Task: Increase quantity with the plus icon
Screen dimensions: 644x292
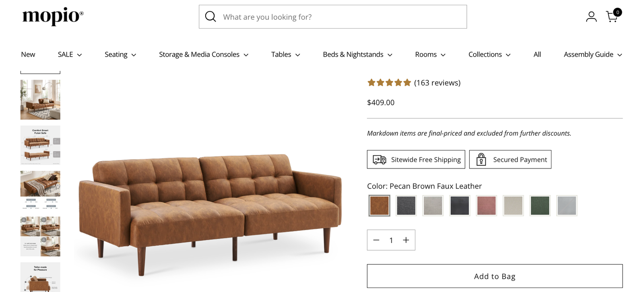Action: click(x=406, y=240)
